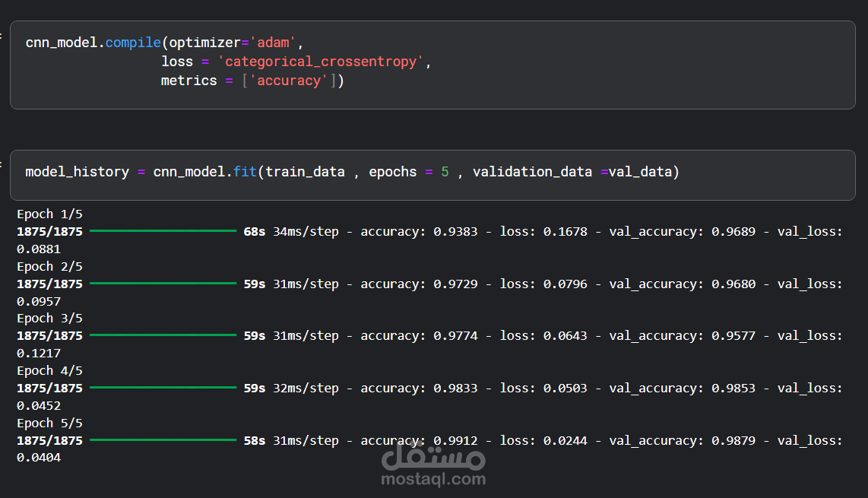Open the mostaql.com watermark text
This screenshot has width=868, height=498.
(433, 479)
